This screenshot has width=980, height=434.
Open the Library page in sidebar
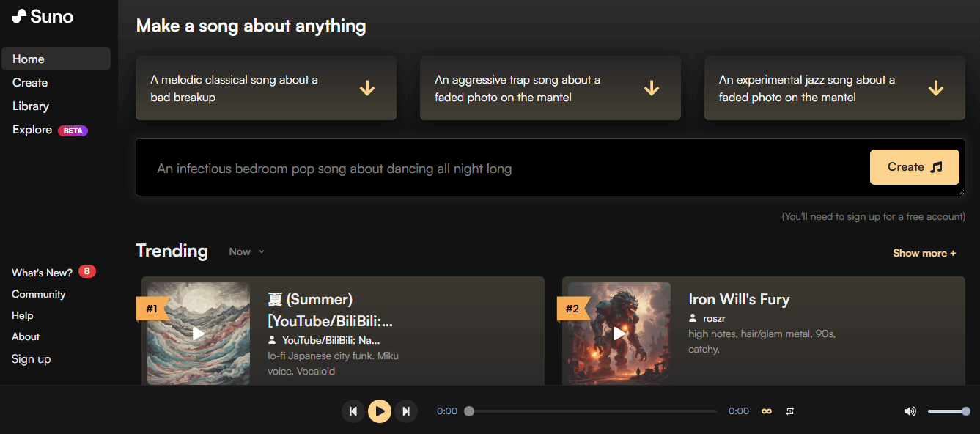[31, 106]
